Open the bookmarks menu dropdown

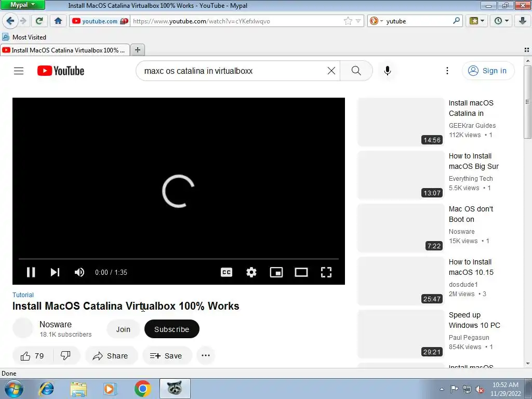click(x=476, y=21)
